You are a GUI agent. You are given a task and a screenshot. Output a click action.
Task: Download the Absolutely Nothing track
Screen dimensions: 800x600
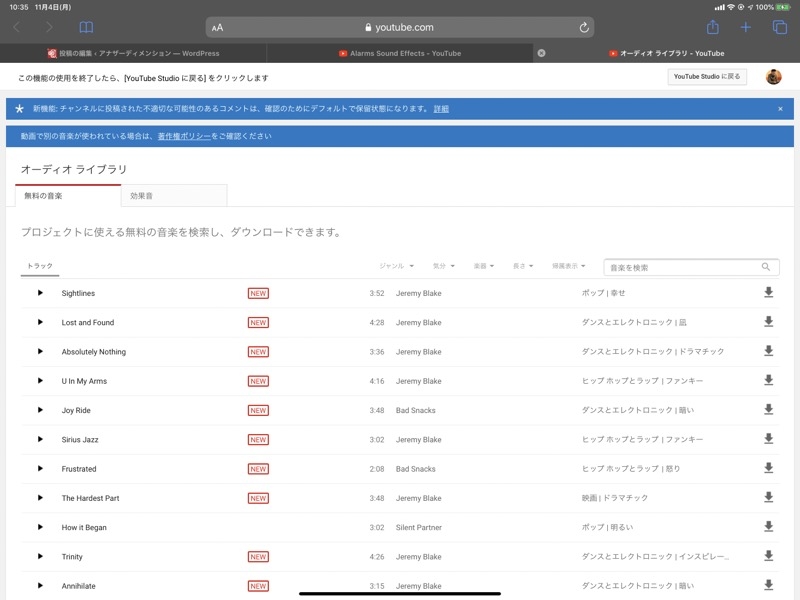pos(768,351)
